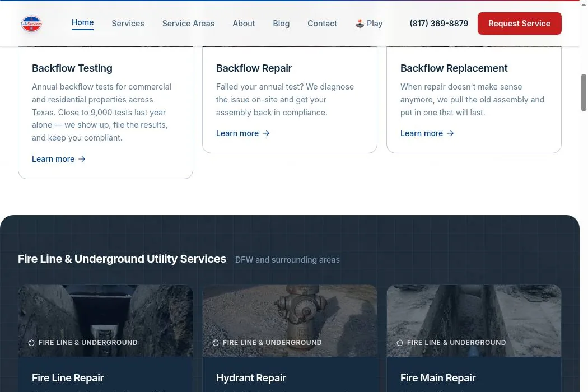Follow Learn more under Backflow Repair

point(243,133)
